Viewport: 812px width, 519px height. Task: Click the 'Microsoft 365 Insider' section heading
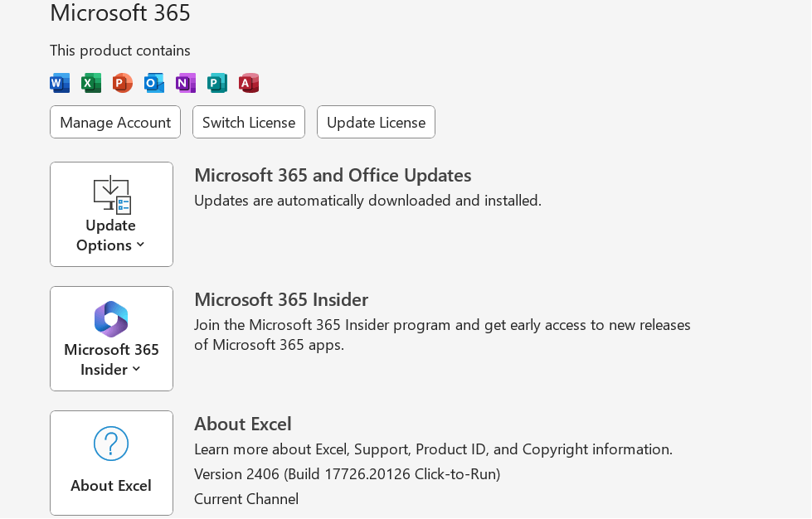[281, 299]
